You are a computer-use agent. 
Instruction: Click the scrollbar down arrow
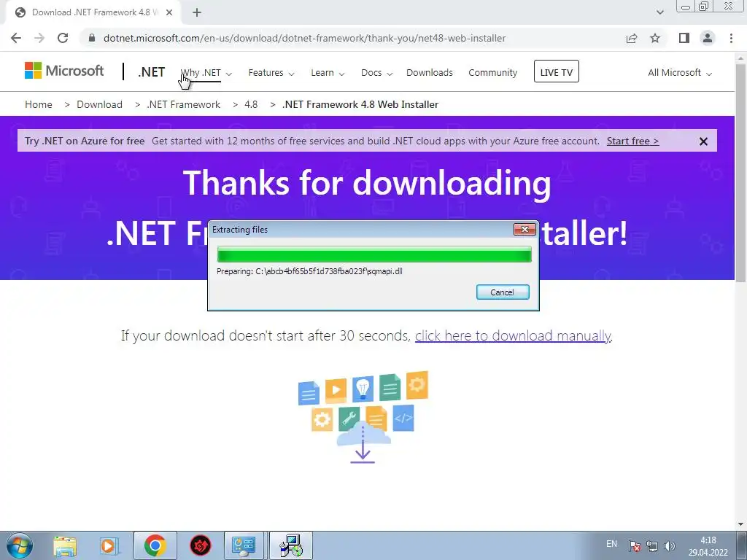pyautogui.click(x=740, y=524)
